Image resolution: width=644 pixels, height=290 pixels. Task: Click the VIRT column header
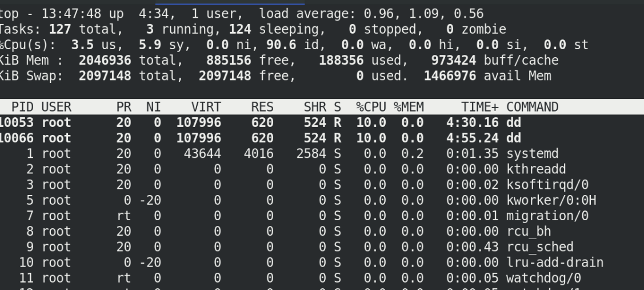pyautogui.click(x=206, y=107)
